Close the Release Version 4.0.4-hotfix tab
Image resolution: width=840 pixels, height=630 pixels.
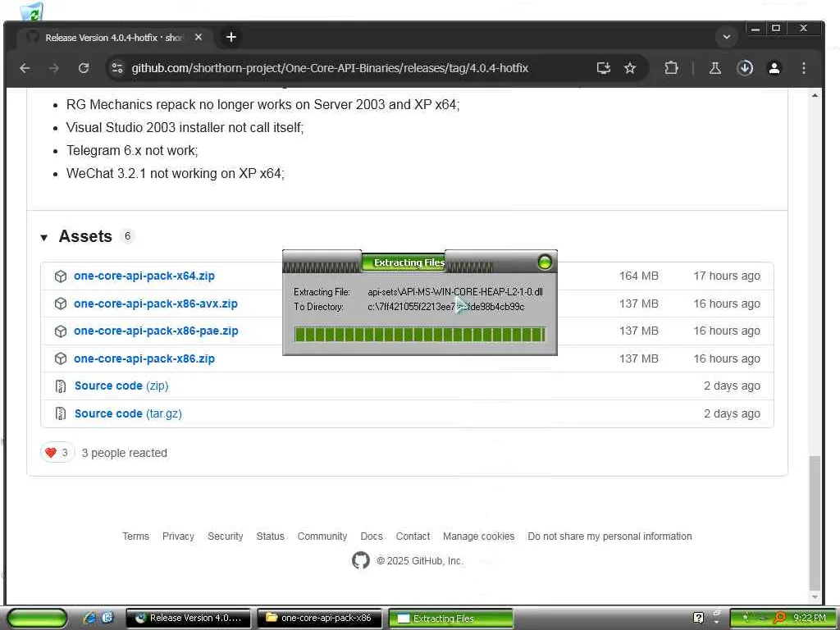click(x=199, y=37)
